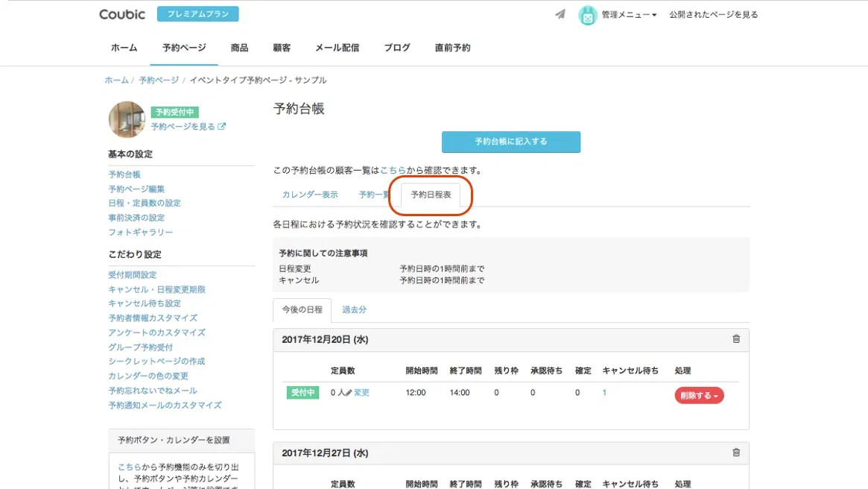This screenshot has height=489, width=868.
Task: Click the waitlist count 1 link
Action: (x=604, y=393)
